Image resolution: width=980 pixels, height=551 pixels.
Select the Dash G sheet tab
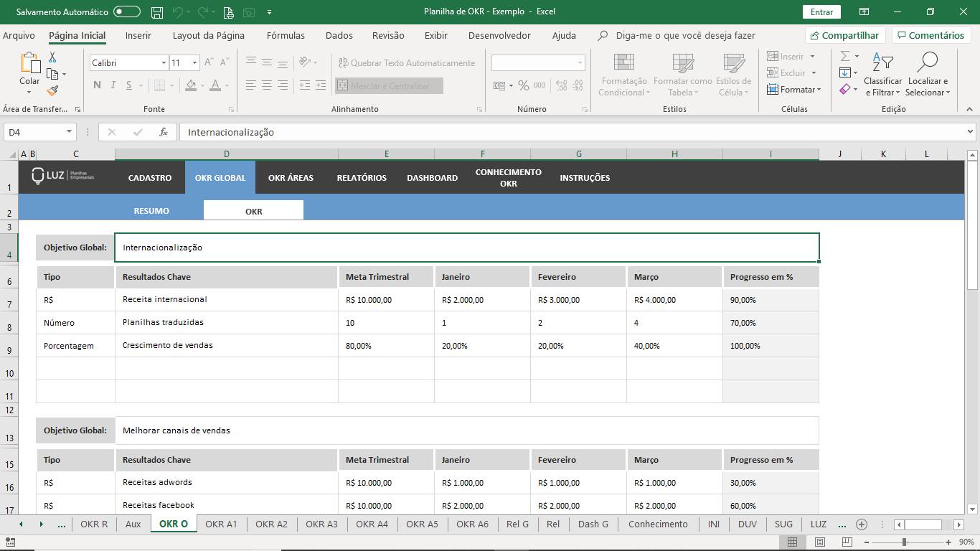(x=593, y=524)
